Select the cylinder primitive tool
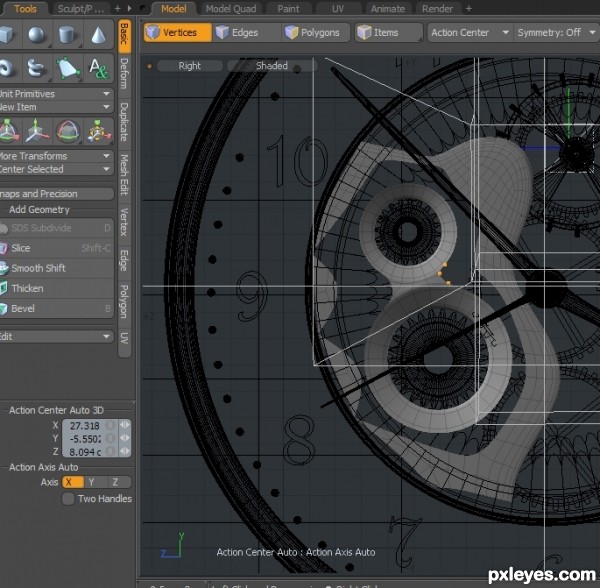The height and width of the screenshot is (588, 600). 67,34
